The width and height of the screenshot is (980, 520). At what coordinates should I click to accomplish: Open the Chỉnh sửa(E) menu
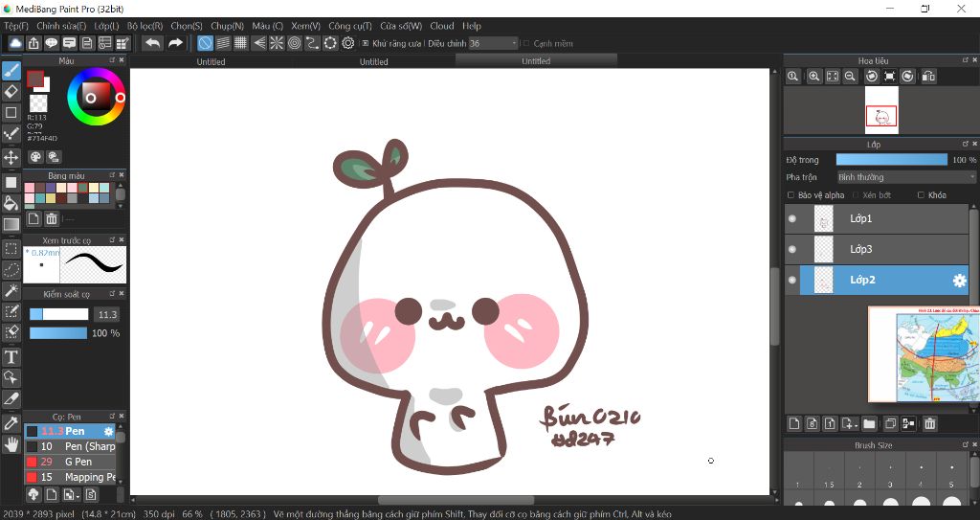(x=61, y=26)
